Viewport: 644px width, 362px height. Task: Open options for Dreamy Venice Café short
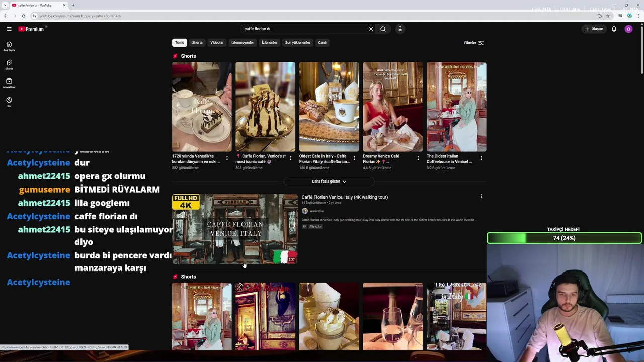pos(418,158)
